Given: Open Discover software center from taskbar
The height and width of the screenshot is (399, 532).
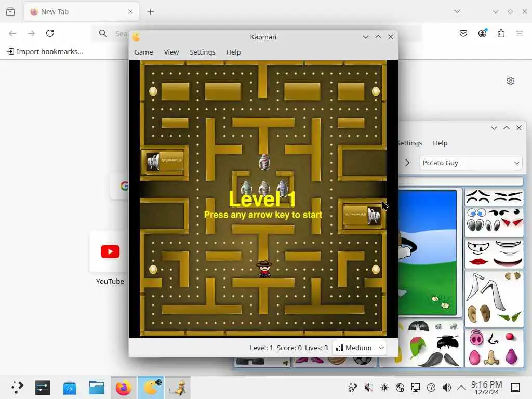Looking at the screenshot, I should [x=70, y=388].
